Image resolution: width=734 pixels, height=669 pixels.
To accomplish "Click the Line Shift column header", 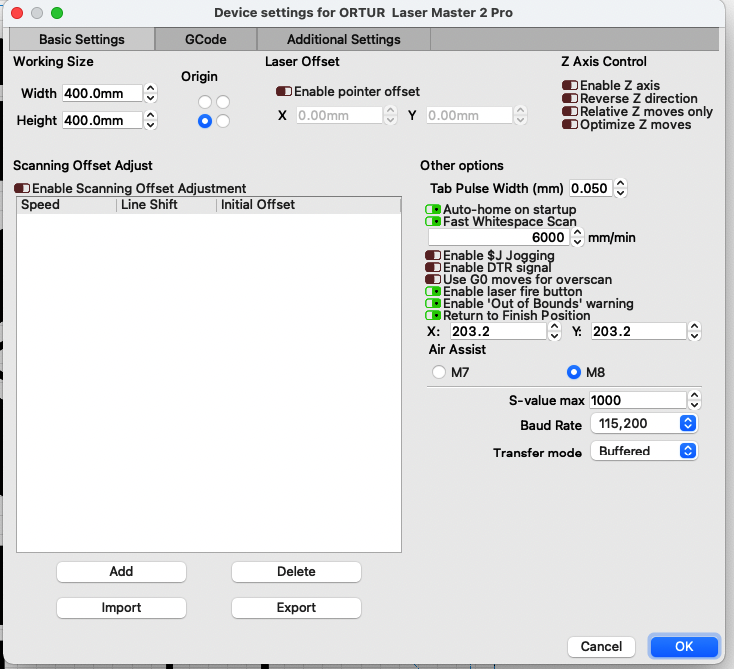I will tap(166, 205).
